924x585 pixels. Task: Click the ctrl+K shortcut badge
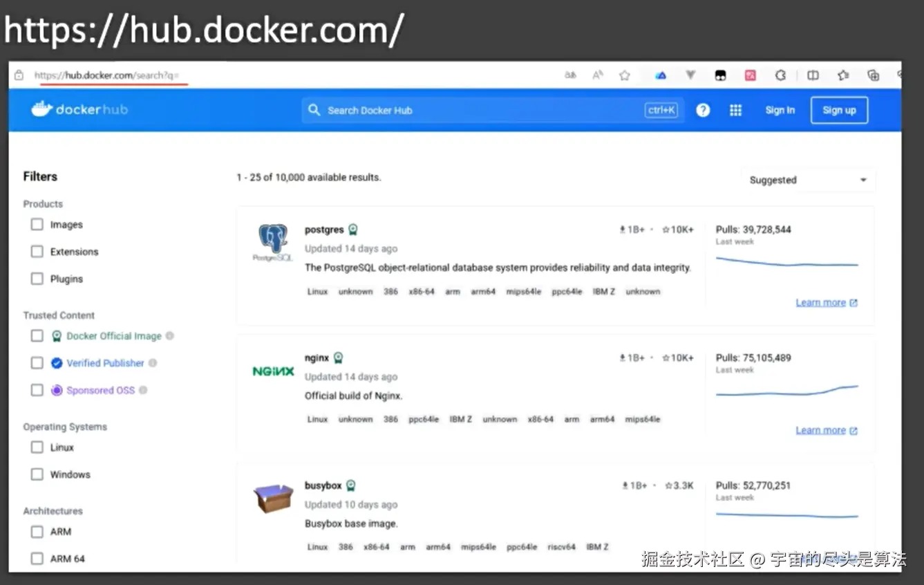click(x=661, y=110)
